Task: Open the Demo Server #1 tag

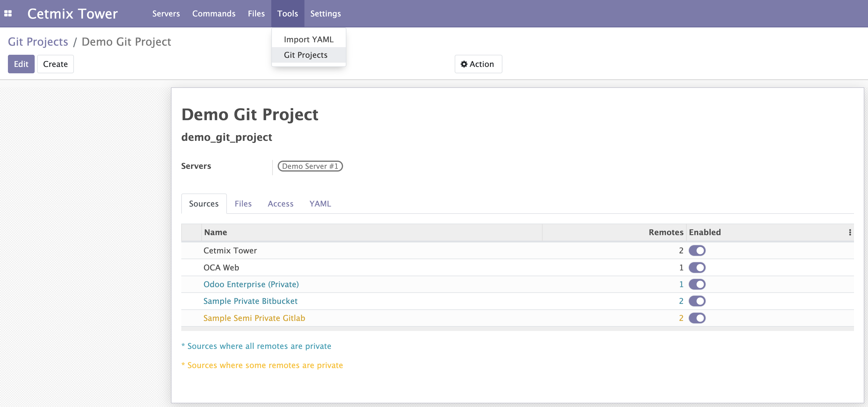Action: [310, 166]
